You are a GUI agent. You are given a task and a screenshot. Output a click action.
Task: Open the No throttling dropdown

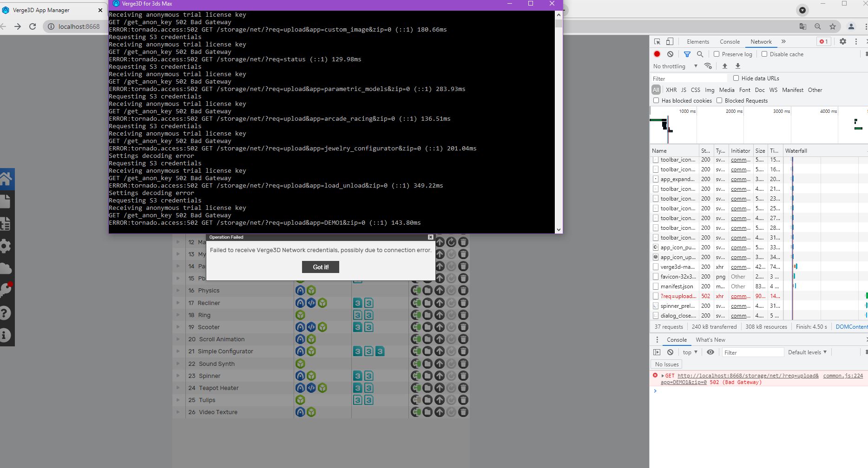point(675,66)
